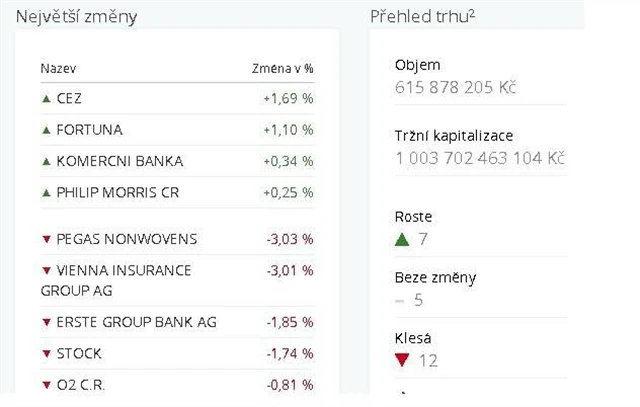This screenshot has height=407, width=640.
Task: Click the red arrow next to STOCK
Action: [45, 354]
